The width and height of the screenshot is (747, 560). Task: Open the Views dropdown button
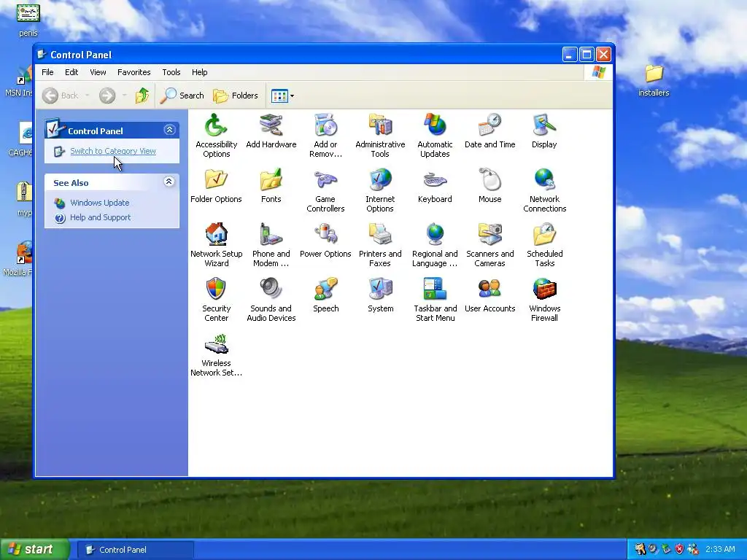pyautogui.click(x=282, y=96)
